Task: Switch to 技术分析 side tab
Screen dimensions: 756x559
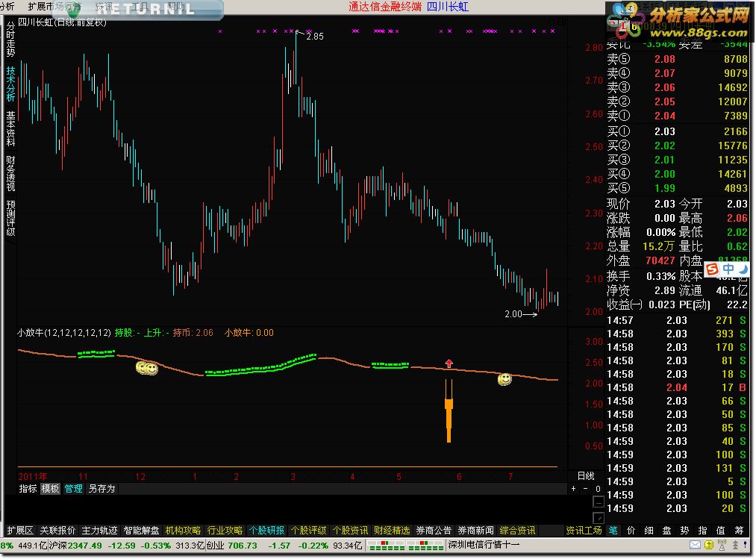Action: point(10,84)
